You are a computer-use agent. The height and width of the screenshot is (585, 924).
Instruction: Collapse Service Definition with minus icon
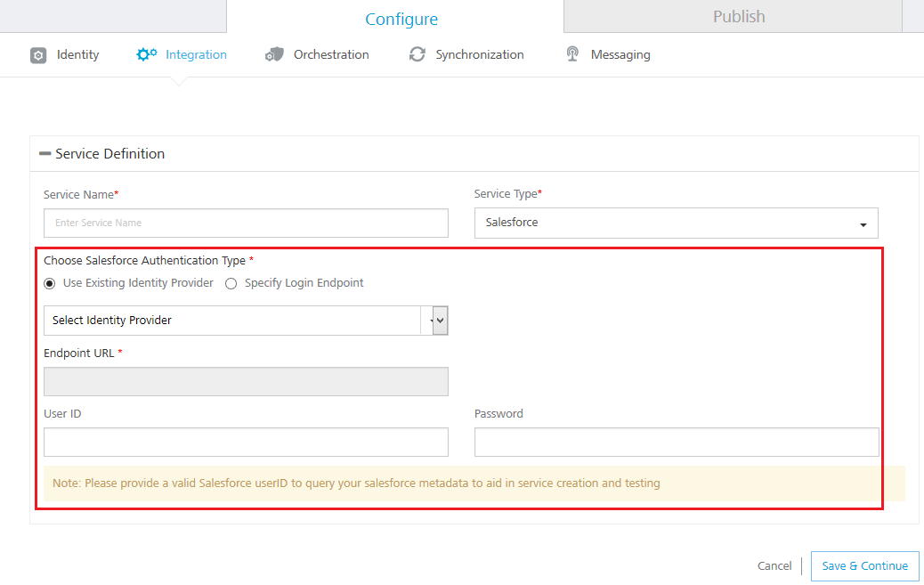45,154
